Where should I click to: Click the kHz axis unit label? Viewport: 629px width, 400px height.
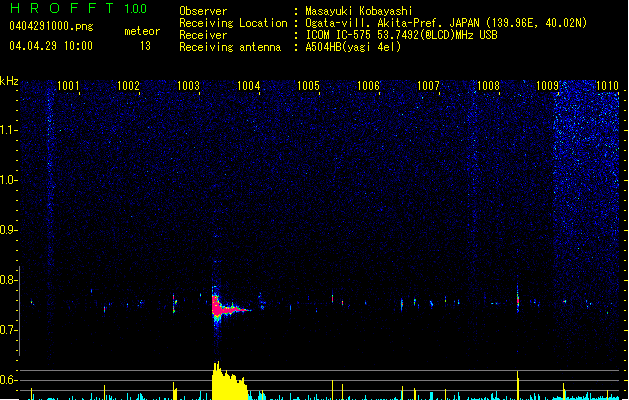tap(9, 81)
